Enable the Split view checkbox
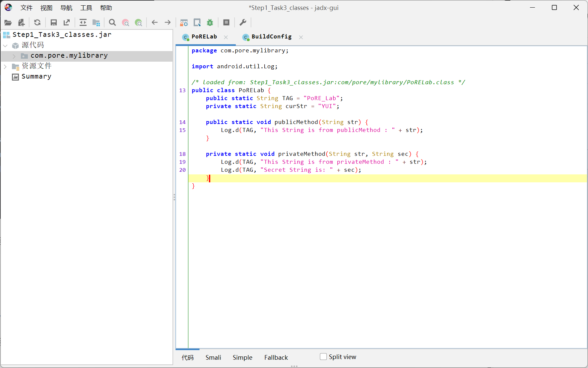This screenshot has width=588, height=368. (323, 357)
